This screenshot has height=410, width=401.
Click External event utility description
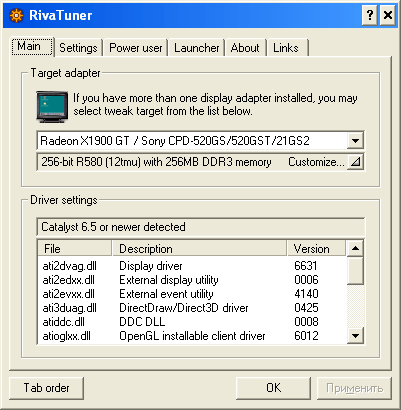point(166,294)
